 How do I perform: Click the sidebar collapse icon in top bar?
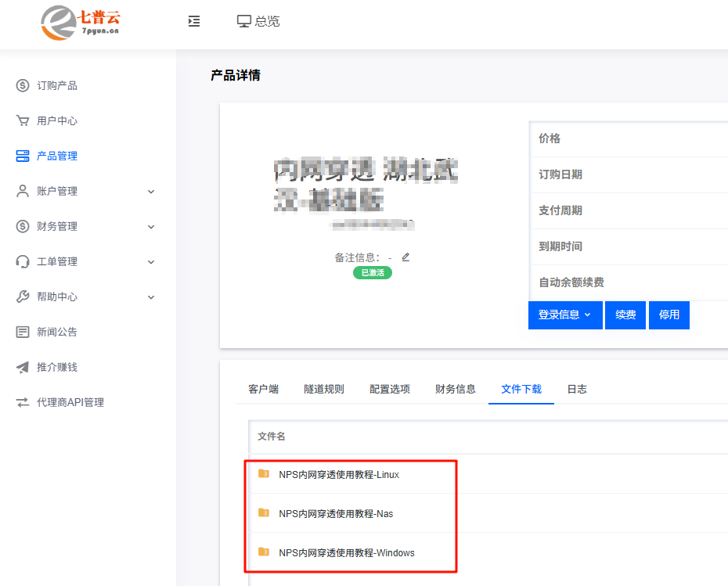(194, 22)
